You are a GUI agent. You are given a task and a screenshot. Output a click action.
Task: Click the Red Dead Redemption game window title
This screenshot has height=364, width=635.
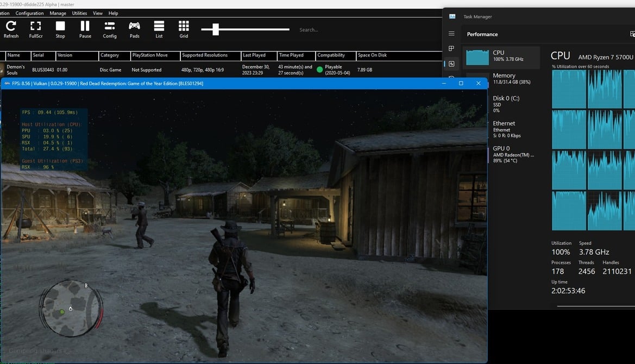(x=108, y=84)
